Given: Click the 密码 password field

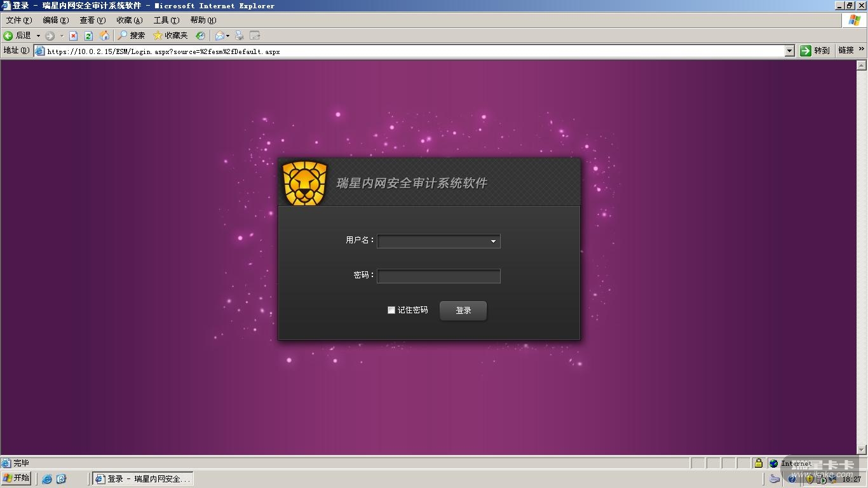Looking at the screenshot, I should coord(438,276).
